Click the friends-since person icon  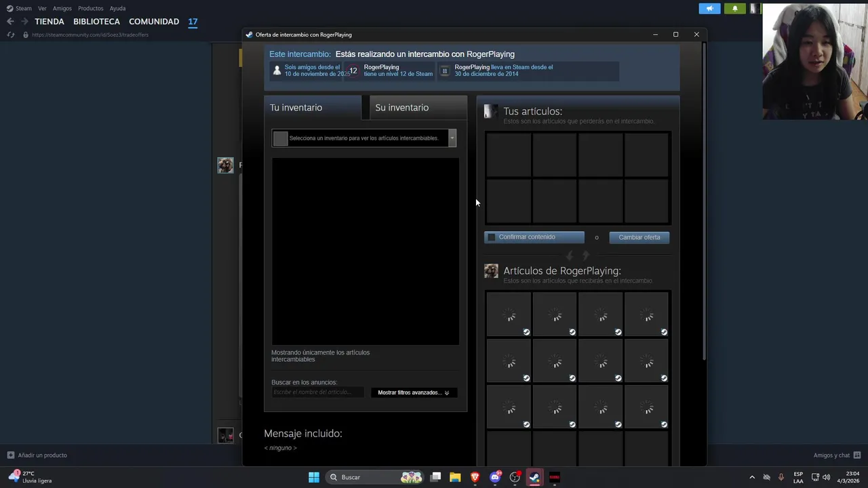click(277, 70)
